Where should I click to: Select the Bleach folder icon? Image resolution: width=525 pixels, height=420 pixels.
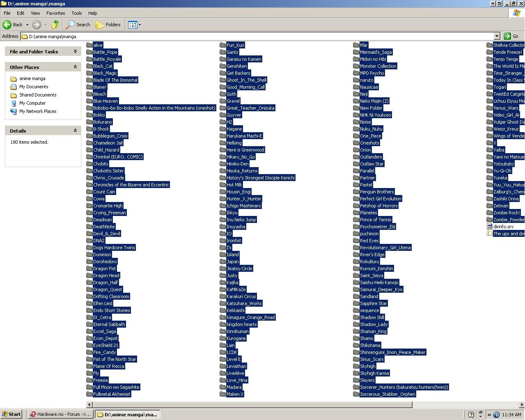89,94
